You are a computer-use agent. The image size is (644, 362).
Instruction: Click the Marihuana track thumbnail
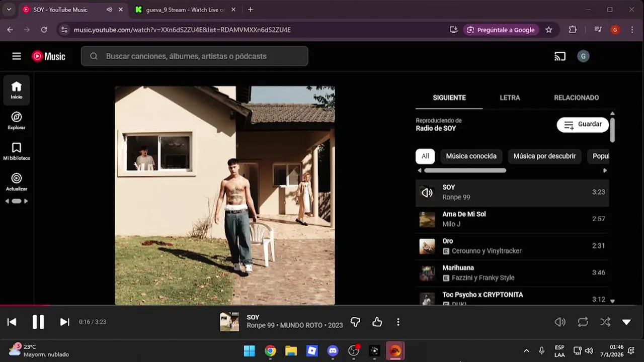click(427, 274)
